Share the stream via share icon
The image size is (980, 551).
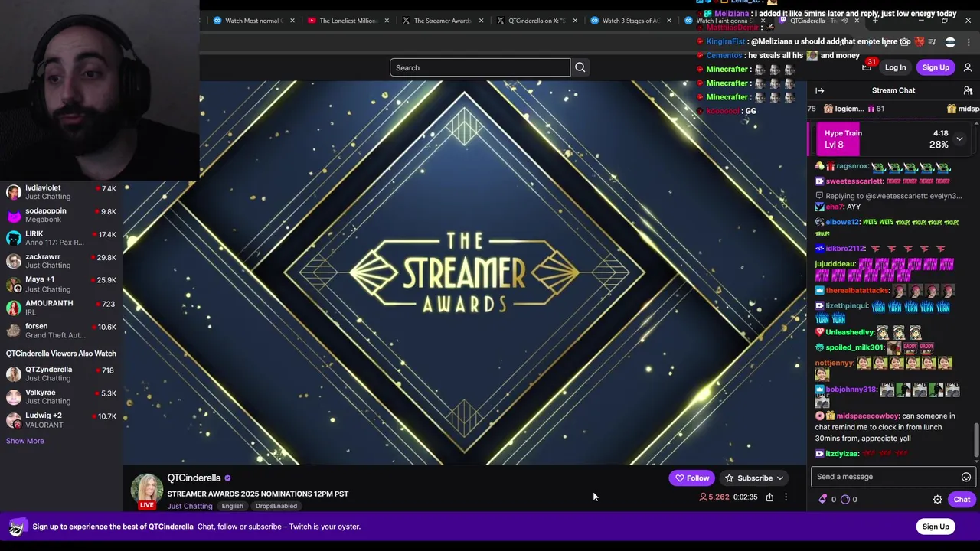tap(769, 497)
